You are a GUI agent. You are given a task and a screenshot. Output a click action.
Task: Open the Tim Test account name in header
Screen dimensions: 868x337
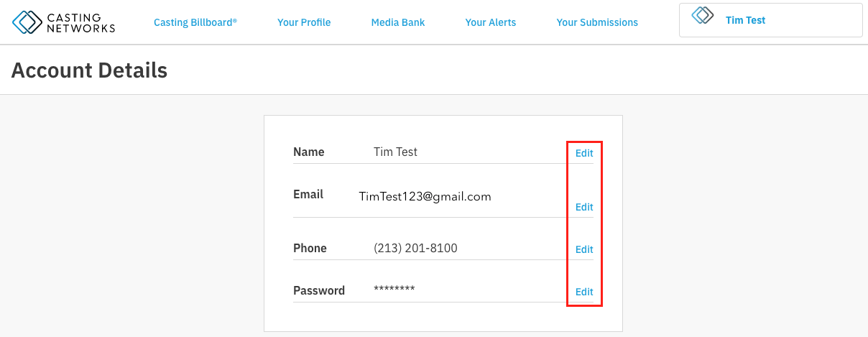(745, 20)
